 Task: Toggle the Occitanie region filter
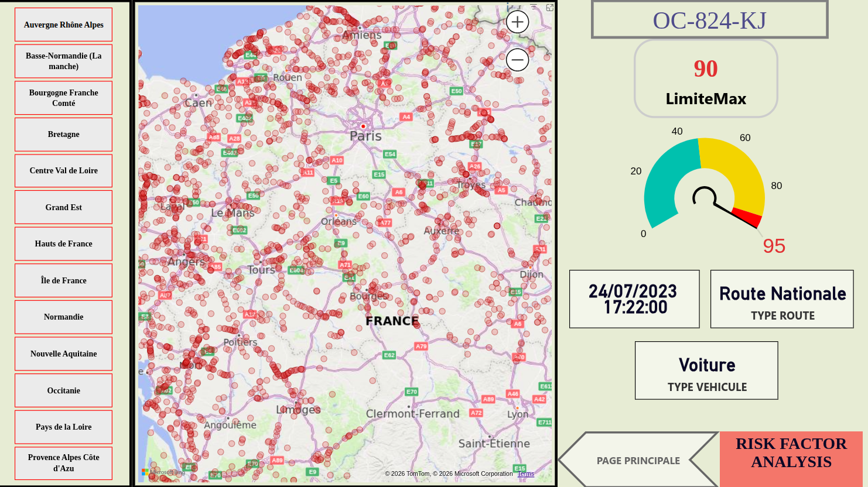click(x=63, y=391)
